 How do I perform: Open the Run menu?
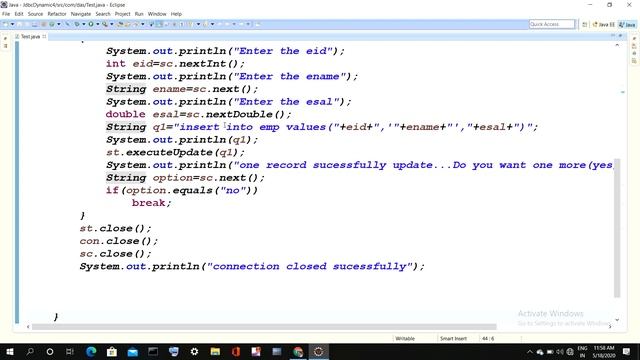tap(139, 14)
